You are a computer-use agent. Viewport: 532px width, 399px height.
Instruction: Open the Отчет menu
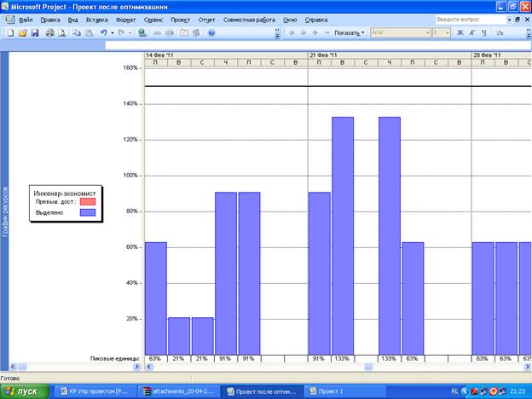(x=205, y=18)
